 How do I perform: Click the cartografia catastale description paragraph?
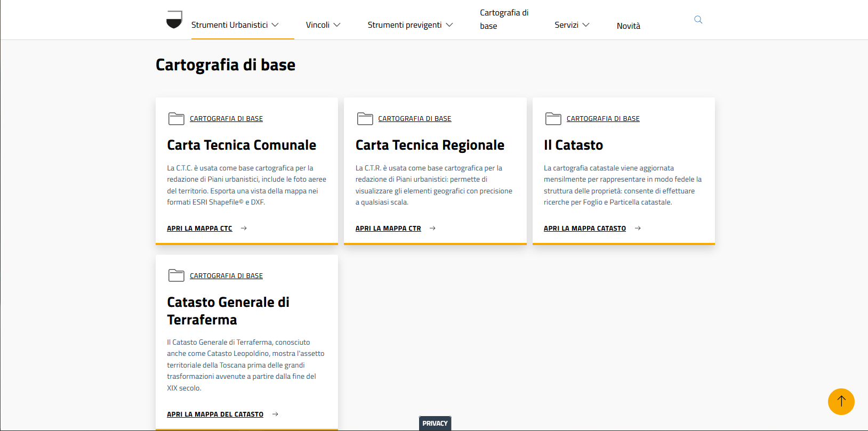(623, 185)
